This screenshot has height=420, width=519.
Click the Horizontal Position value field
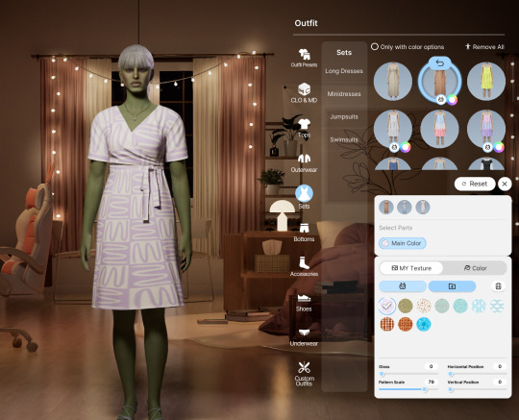click(x=500, y=366)
